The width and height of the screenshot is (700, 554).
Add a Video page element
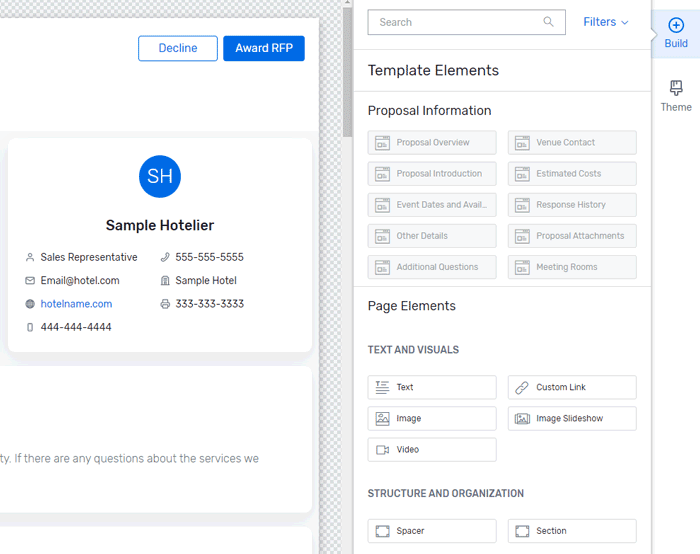click(432, 450)
